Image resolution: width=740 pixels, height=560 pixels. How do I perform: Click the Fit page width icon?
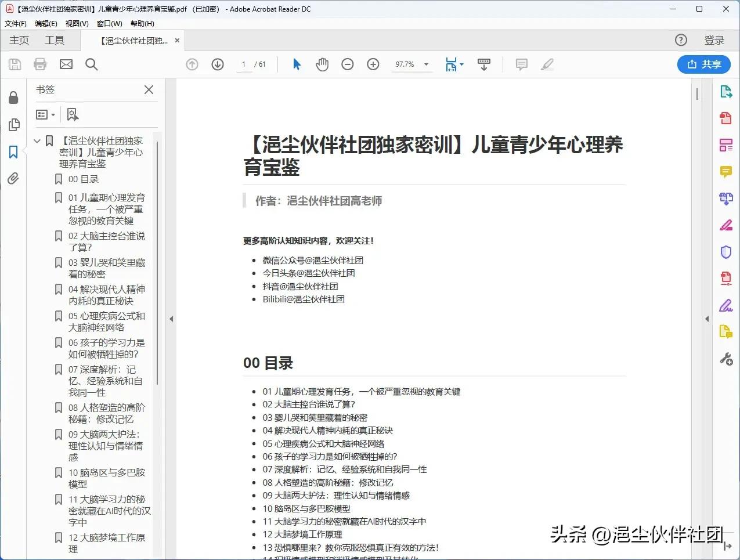pos(452,64)
